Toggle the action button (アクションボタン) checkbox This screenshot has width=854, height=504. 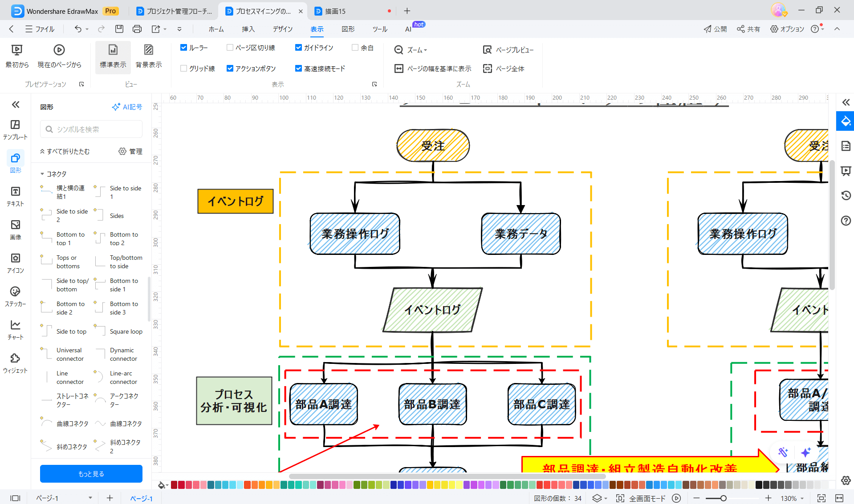click(x=230, y=69)
